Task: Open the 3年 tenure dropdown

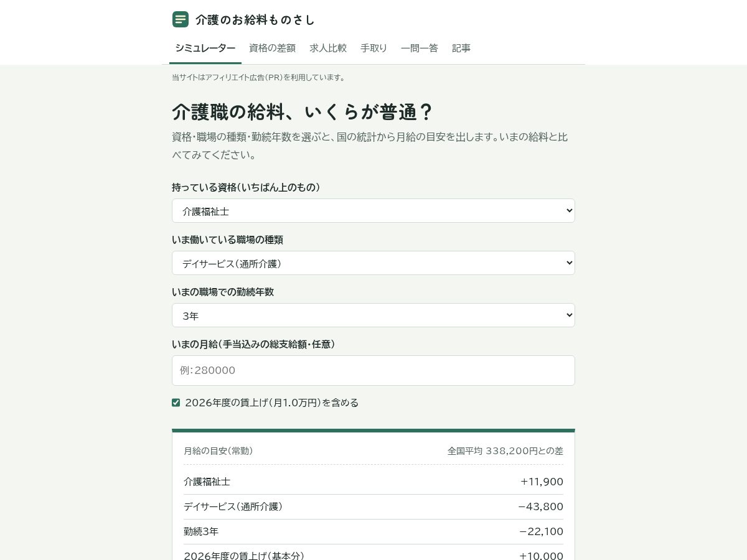Action: pos(374,315)
